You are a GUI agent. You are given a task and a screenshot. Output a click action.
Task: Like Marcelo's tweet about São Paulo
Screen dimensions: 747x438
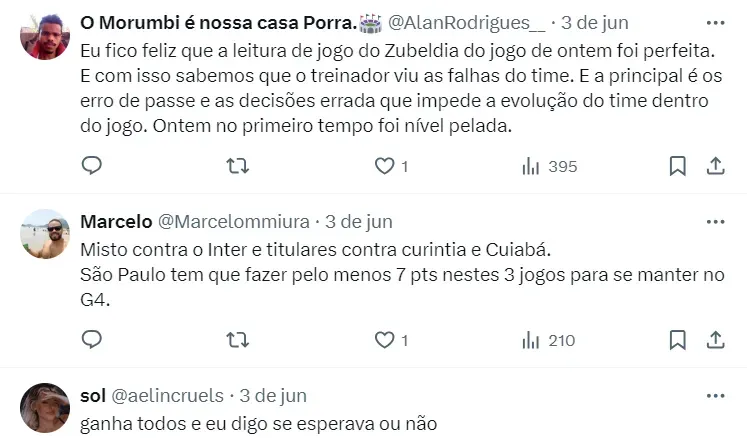click(381, 340)
